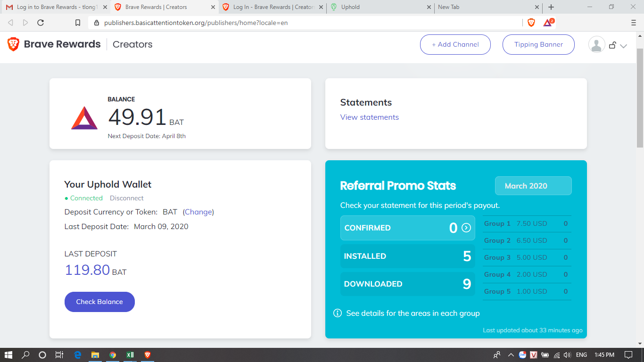644x362 pixels.
Task: Open the March 2020 period selector
Action: [533, 185]
